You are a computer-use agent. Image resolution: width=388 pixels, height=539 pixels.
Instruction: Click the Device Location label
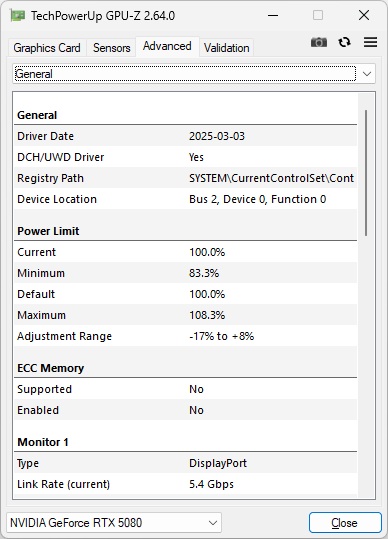pos(57,199)
